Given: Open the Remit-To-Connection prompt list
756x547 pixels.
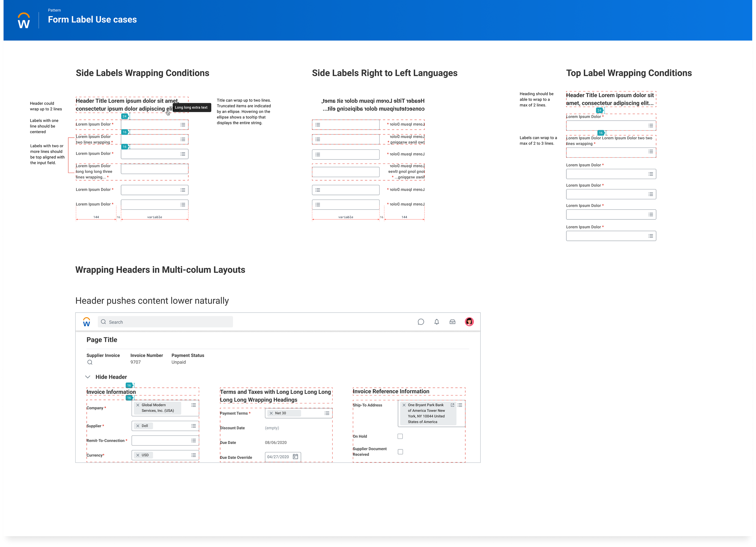Looking at the screenshot, I should pyautogui.click(x=193, y=440).
